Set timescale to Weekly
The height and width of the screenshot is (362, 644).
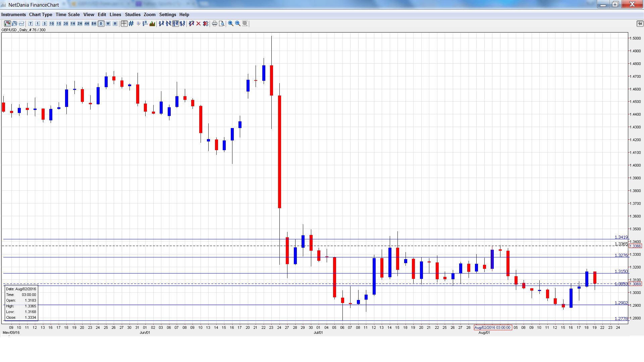(x=108, y=23)
